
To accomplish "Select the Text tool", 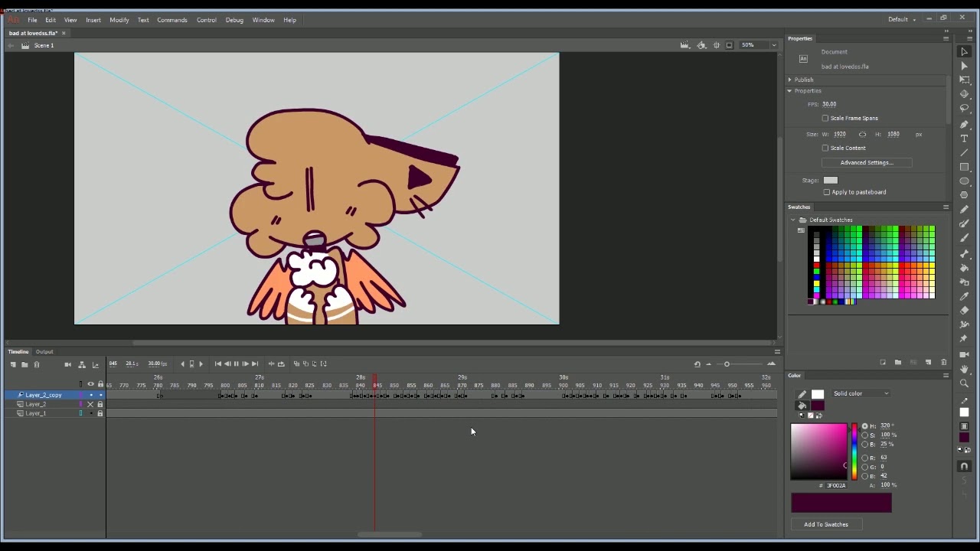I will [965, 139].
